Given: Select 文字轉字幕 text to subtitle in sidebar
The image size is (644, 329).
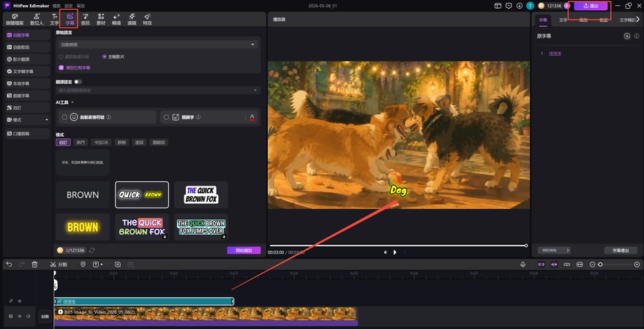Looking at the screenshot, I should point(28,72).
